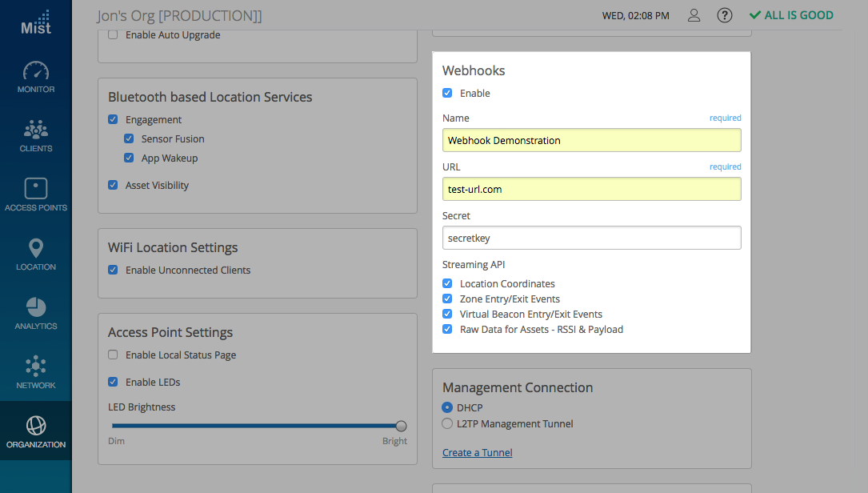The image size is (868, 493).
Task: Click the LED Brightness slider handle
Action: [x=402, y=427]
